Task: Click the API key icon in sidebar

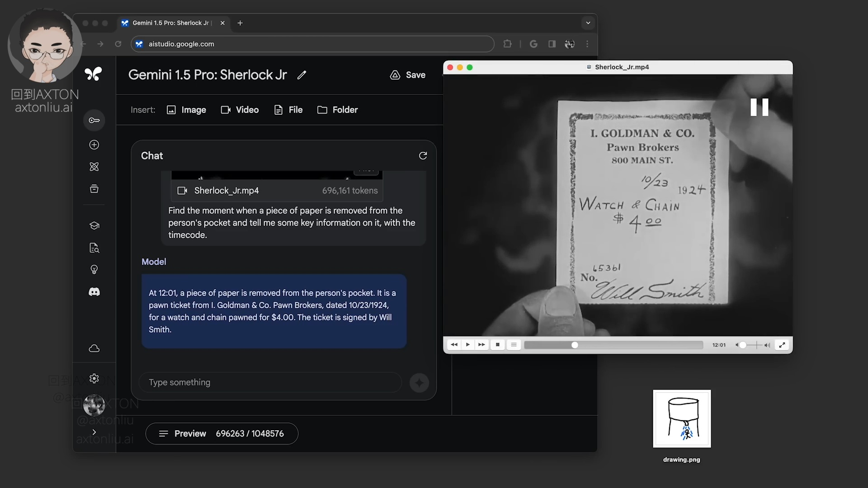Action: (x=94, y=120)
